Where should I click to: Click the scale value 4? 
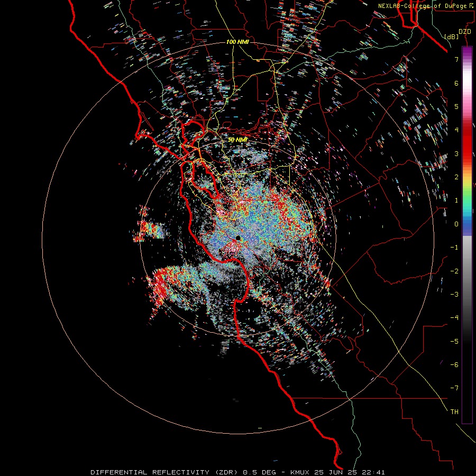(x=456, y=130)
